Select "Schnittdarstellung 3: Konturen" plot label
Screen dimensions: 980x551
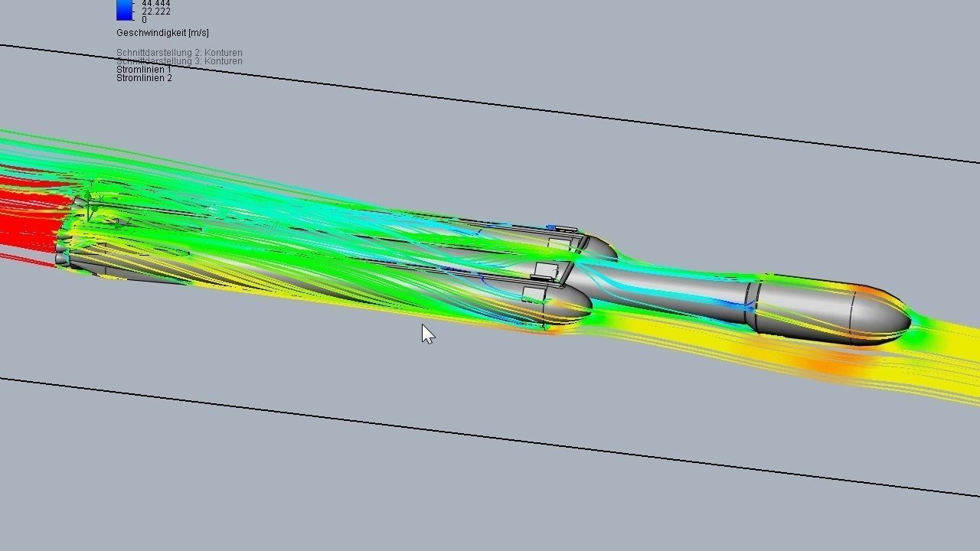[x=179, y=61]
